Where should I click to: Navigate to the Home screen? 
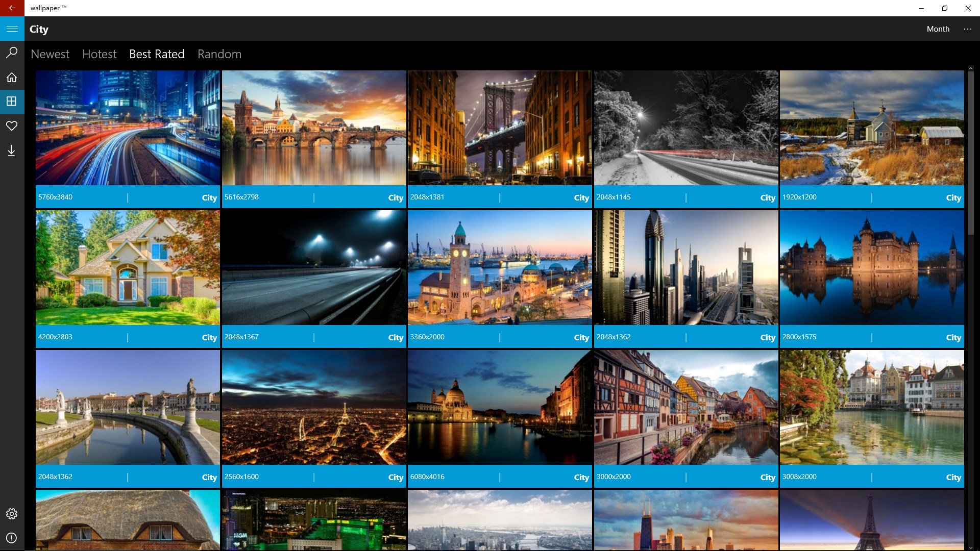[11, 77]
